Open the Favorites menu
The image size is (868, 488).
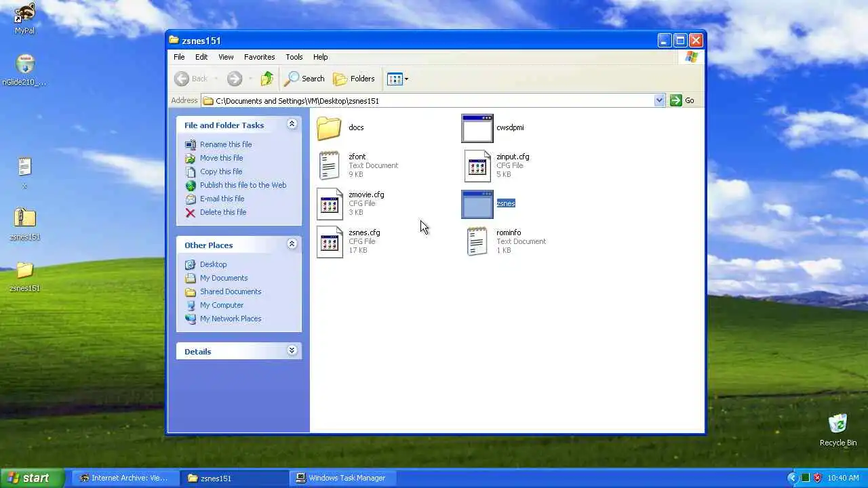pyautogui.click(x=260, y=57)
